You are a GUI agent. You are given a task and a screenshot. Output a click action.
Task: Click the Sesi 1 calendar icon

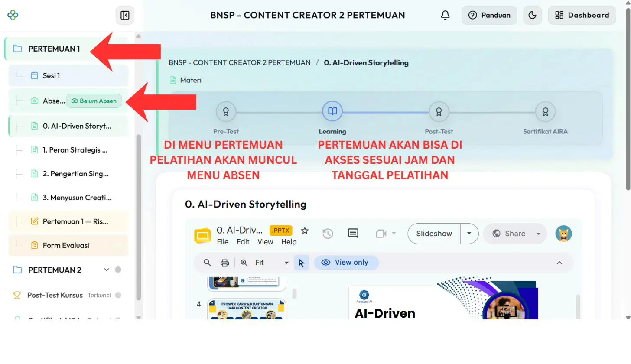coord(35,75)
